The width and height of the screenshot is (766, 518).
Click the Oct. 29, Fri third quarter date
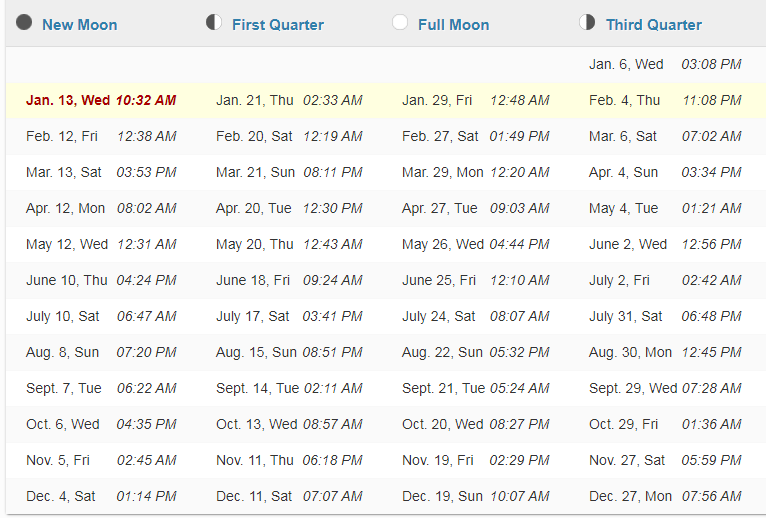point(621,424)
